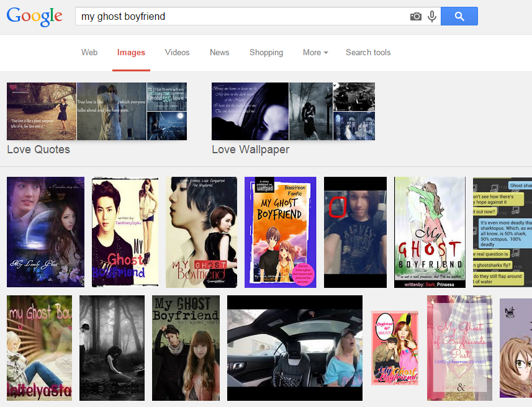The height and width of the screenshot is (407, 532).
Task: Open the small pink 'My Ghost Boyfriend' cover
Action: click(395, 348)
